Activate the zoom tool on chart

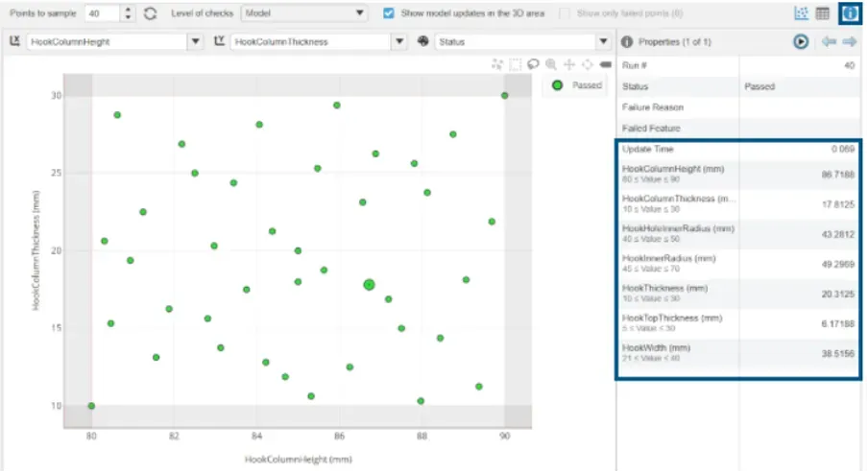pyautogui.click(x=550, y=64)
